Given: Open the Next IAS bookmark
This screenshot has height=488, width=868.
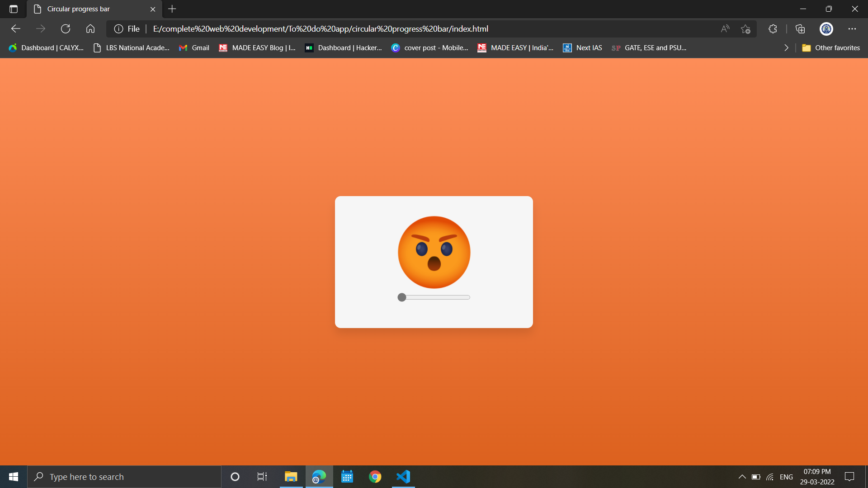Looking at the screenshot, I should [582, 47].
